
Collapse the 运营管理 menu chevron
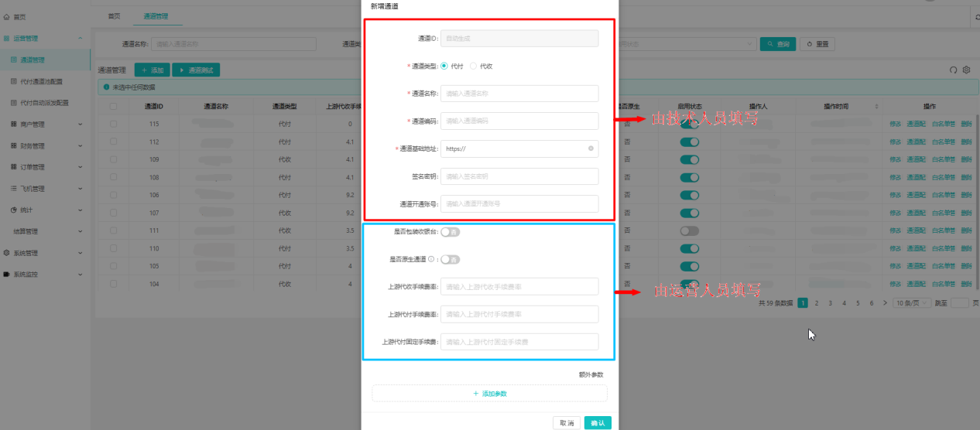81,38
